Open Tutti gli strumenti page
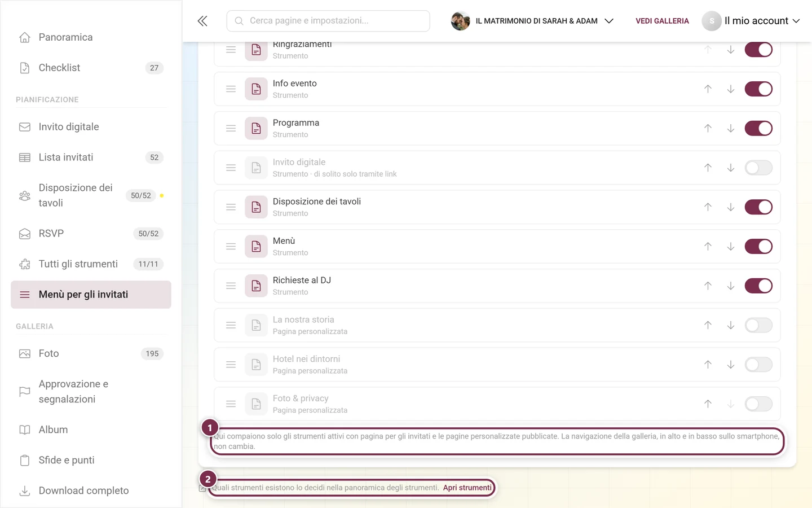 [91, 264]
